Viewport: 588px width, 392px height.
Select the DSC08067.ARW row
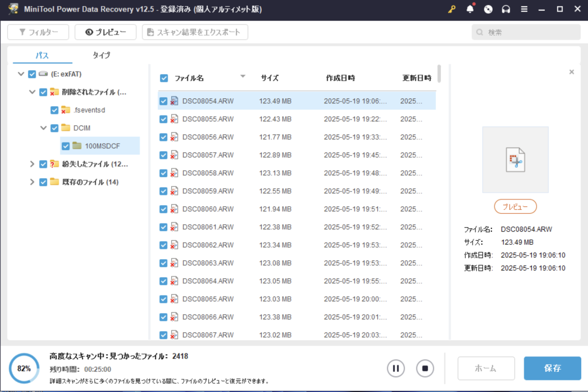(297, 335)
